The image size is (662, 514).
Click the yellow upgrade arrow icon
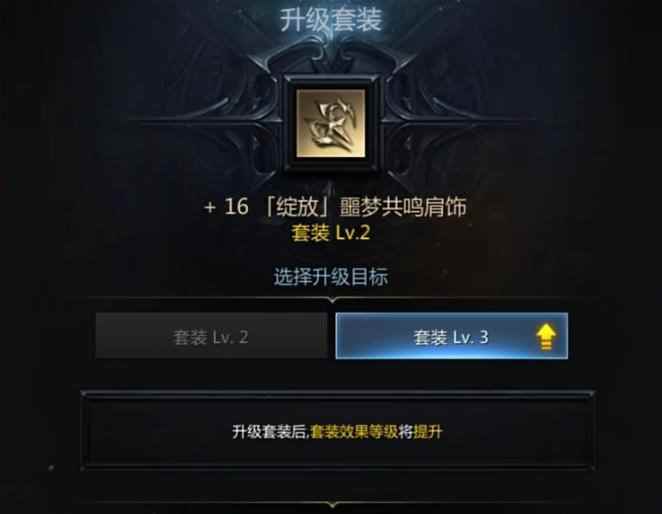[x=546, y=336]
